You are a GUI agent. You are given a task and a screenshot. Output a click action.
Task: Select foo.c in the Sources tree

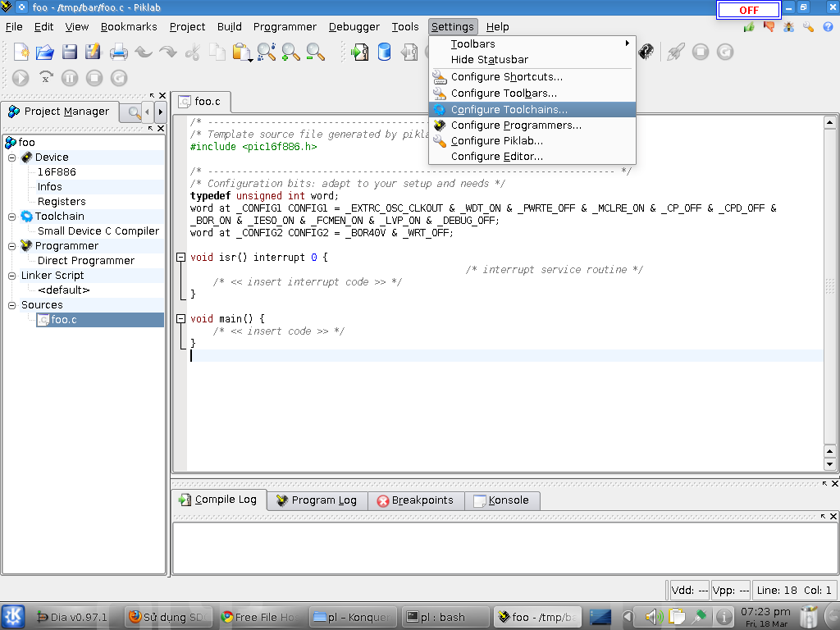coord(63,320)
